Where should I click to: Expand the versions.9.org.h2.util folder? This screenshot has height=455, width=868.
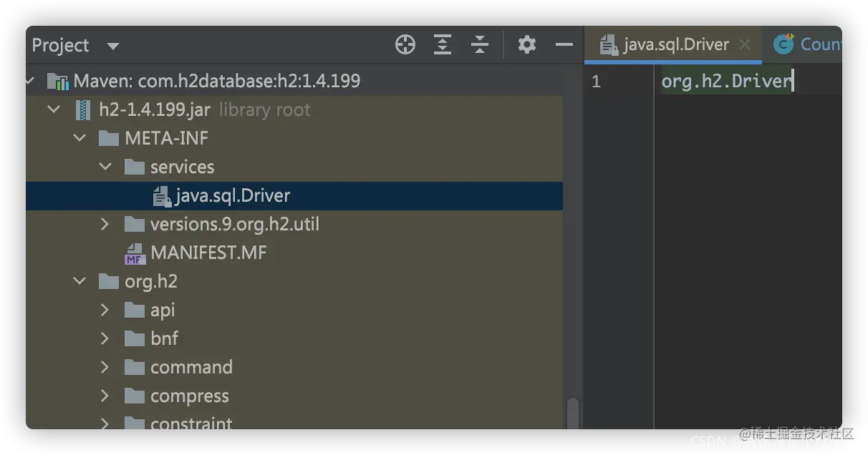[x=105, y=225]
